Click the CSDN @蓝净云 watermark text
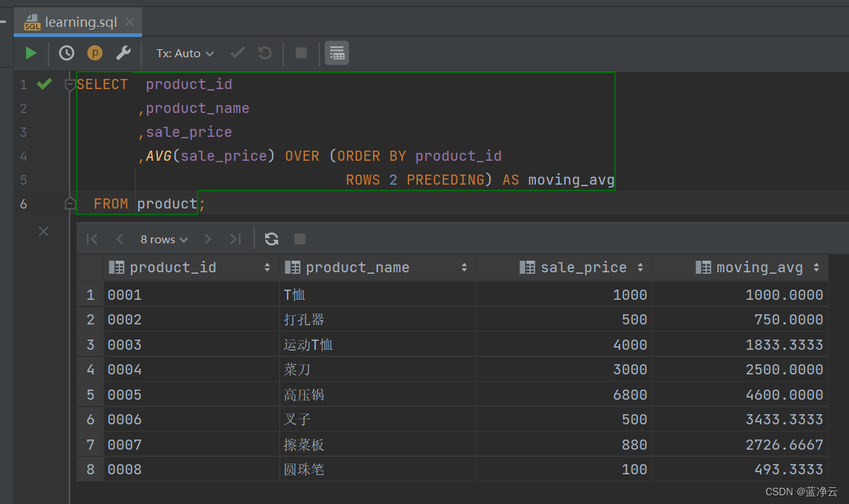 coord(803,491)
